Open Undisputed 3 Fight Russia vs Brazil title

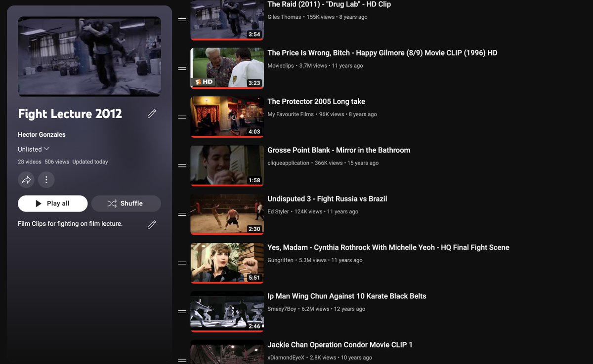pos(327,199)
